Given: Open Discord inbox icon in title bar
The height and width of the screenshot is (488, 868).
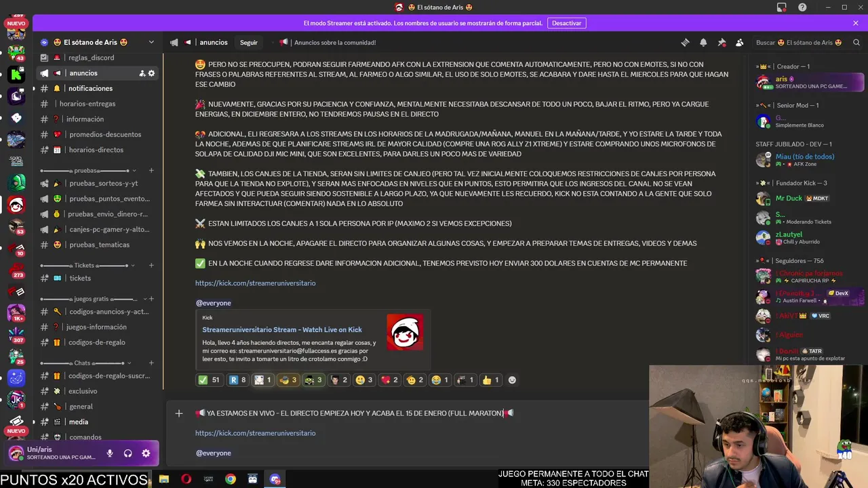Looking at the screenshot, I should [x=782, y=7].
